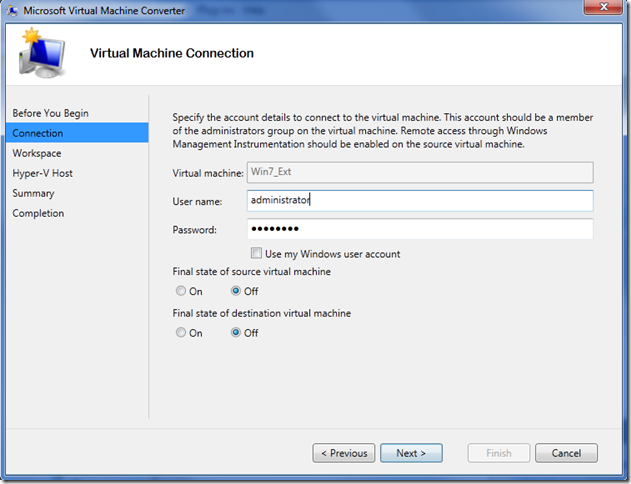
Task: Click the Next button
Action: [x=411, y=453]
